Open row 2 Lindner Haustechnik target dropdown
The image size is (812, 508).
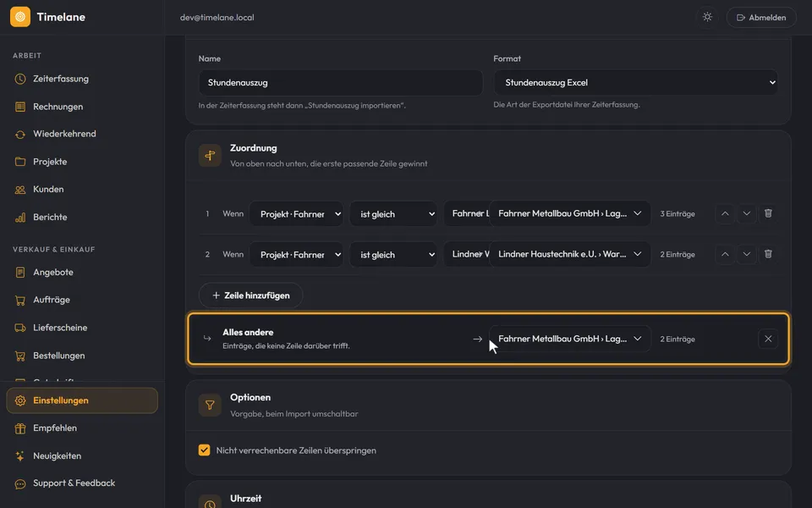(x=569, y=254)
